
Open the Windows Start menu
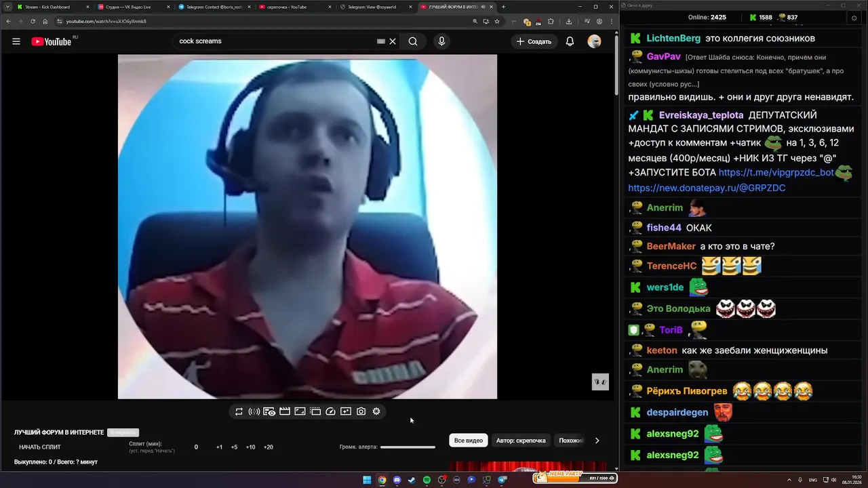click(x=367, y=480)
